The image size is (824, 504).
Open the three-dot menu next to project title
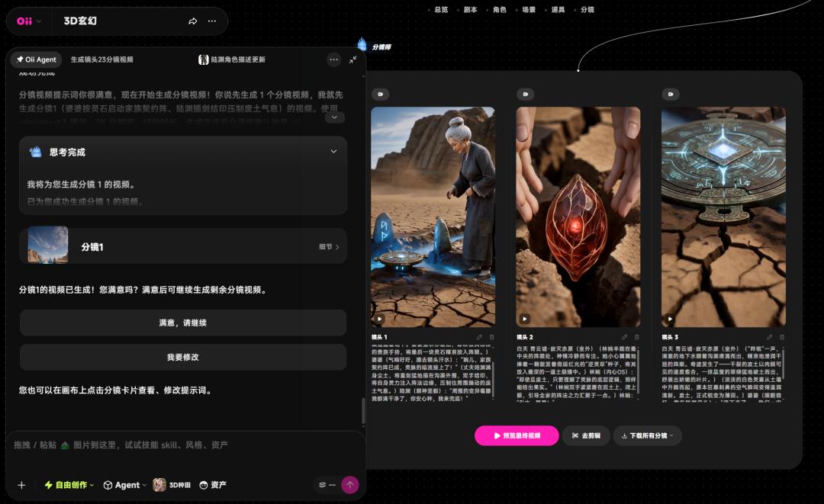point(212,21)
